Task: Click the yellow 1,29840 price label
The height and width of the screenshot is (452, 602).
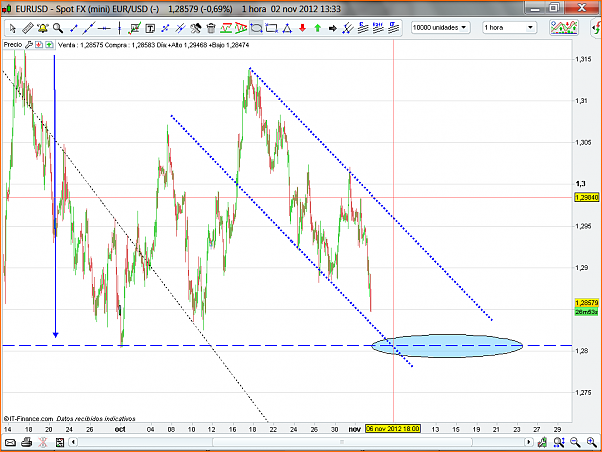Action: coord(587,197)
